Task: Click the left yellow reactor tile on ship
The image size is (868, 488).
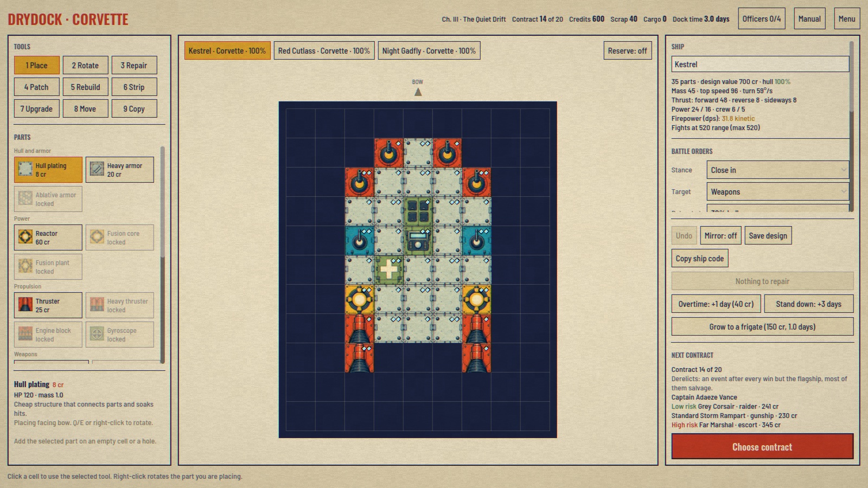Action: (x=359, y=299)
